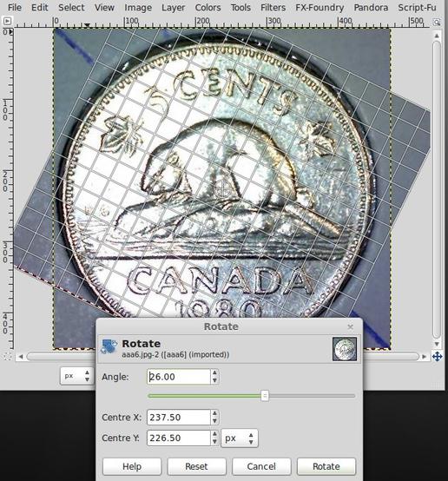The height and width of the screenshot is (481, 448).
Task: Open the View menu
Action: click(104, 7)
